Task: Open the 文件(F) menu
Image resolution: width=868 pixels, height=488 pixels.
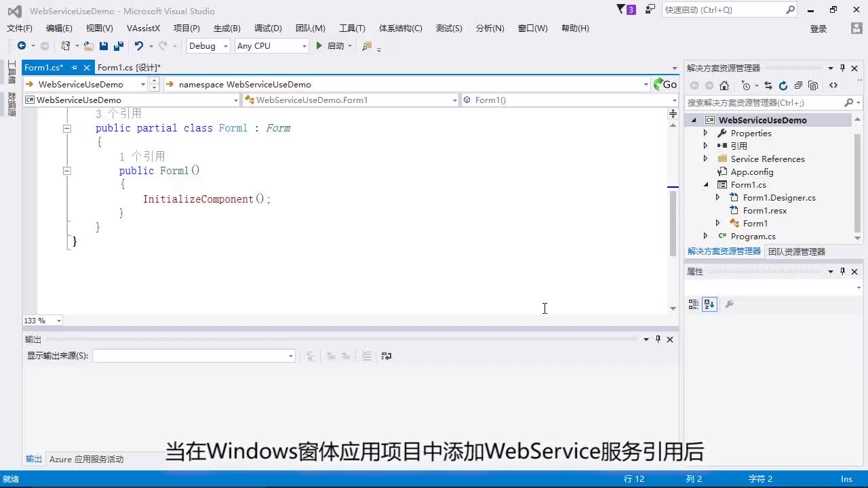Action: [20, 28]
